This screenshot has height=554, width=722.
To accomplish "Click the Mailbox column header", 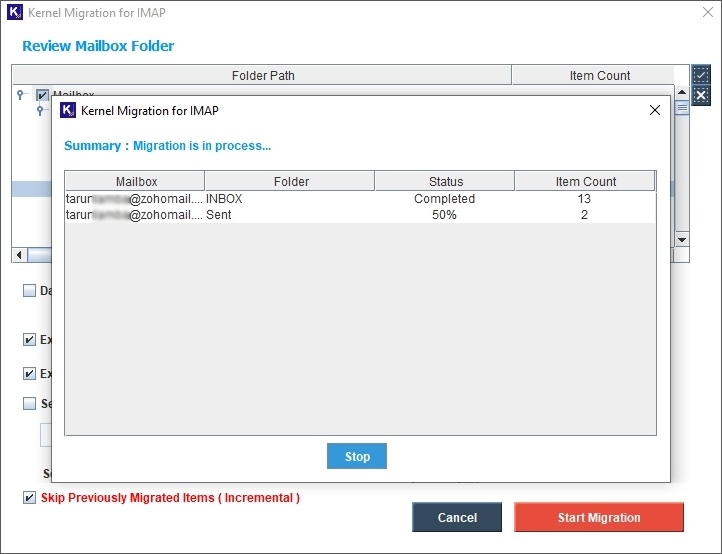I will (x=136, y=181).
